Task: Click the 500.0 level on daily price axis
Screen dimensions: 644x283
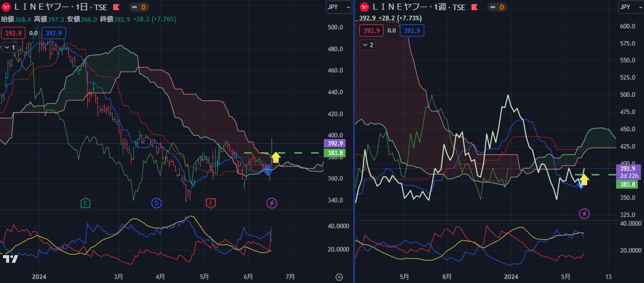Action: pos(335,27)
